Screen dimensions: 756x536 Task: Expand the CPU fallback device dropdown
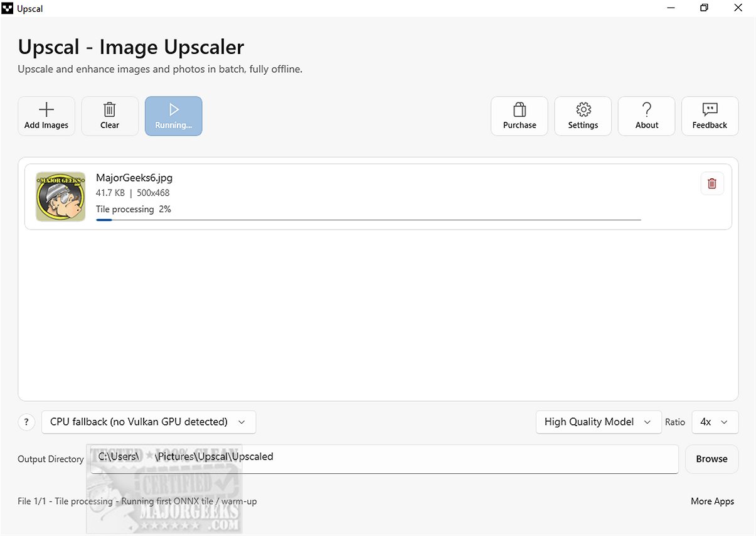pyautogui.click(x=149, y=422)
